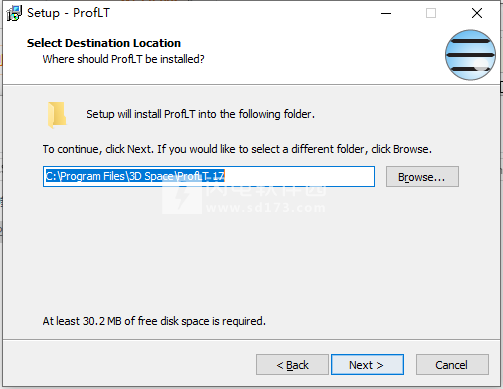Click the 30.2 MB disk space notice
The width and height of the screenshot is (503, 389).
click(154, 321)
